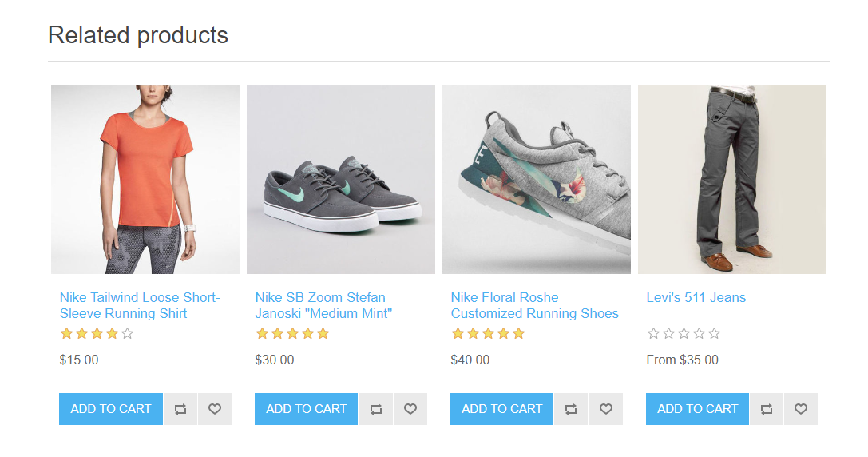This screenshot has width=868, height=457.
Task: Add Levi's 511 Jeans to wishlist
Action: click(801, 409)
